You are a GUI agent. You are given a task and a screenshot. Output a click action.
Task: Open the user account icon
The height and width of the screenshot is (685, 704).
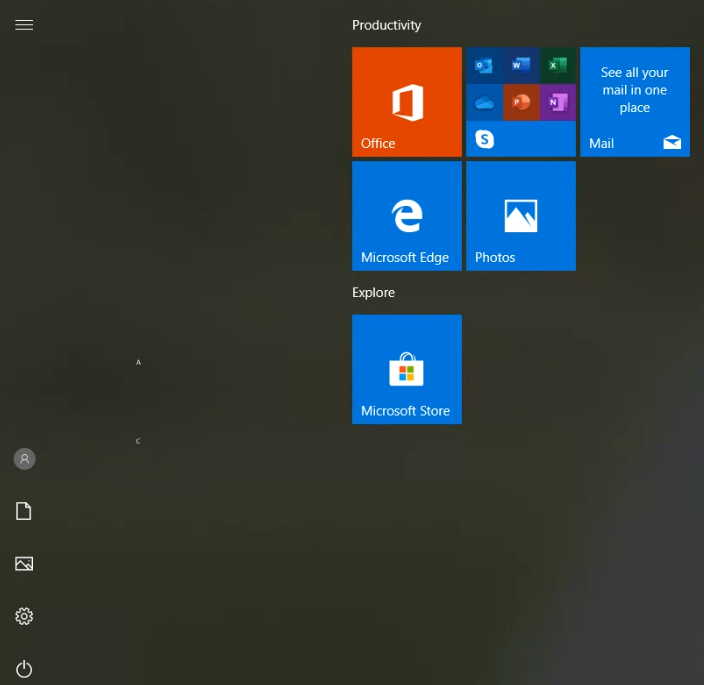24,459
